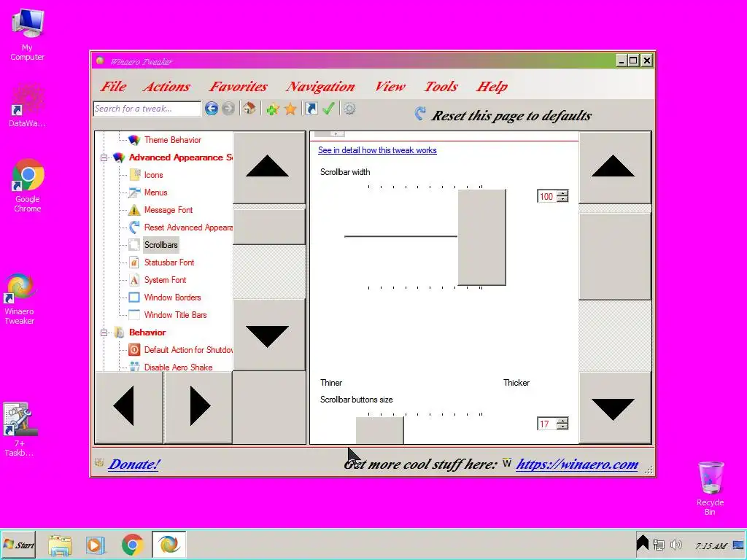
Task: Open the File menu
Action: tap(113, 86)
